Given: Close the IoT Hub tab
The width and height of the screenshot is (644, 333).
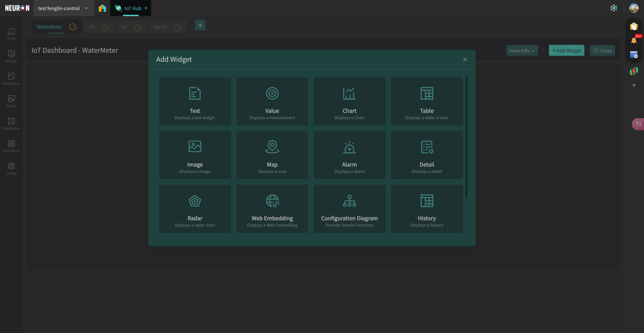Looking at the screenshot, I should pos(146,8).
